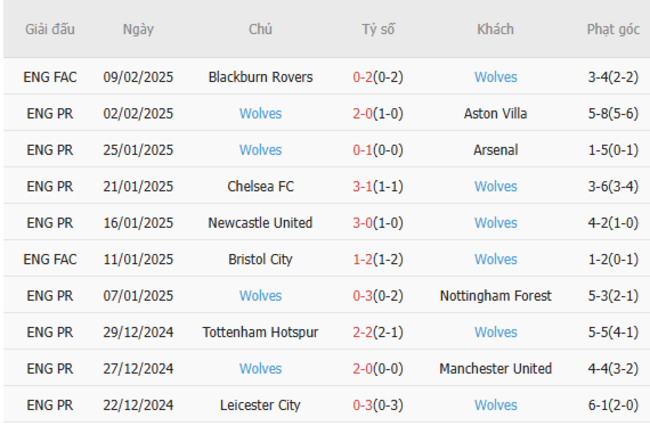Open the Wolves link opposite Aston Villa
This screenshot has height=426, width=650.
coord(260,114)
